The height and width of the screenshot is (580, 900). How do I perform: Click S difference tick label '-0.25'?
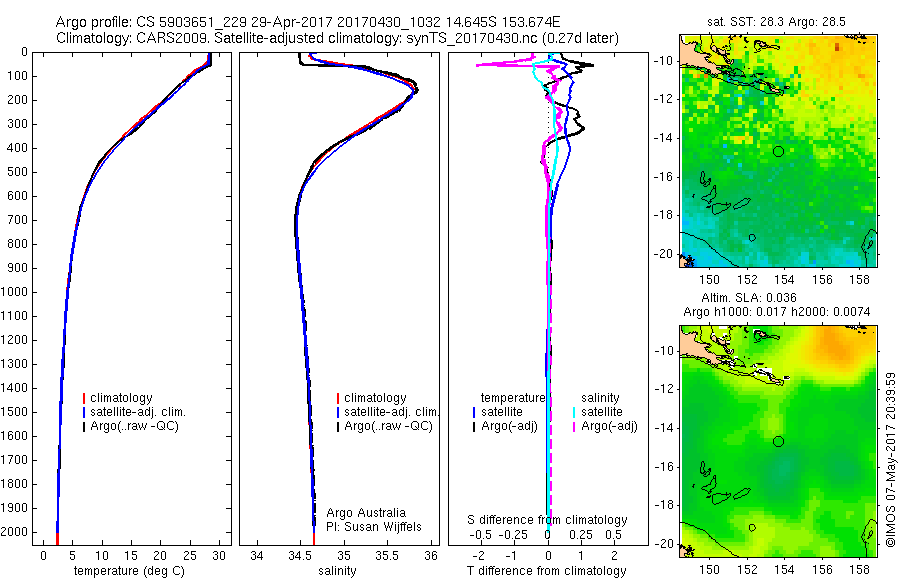click(513, 535)
